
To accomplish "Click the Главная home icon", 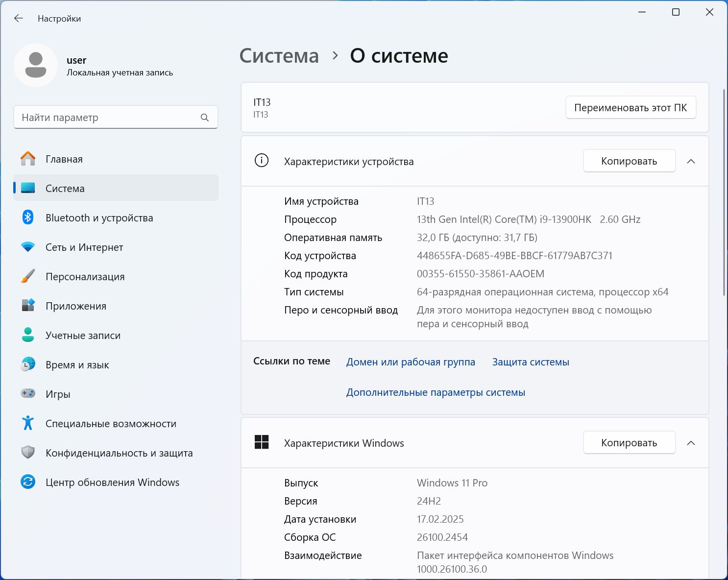I will click(x=28, y=159).
